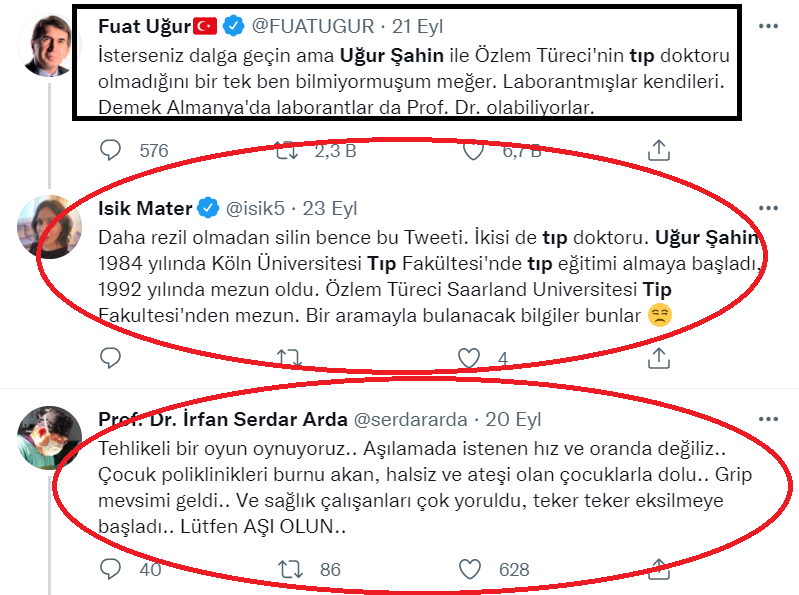This screenshot has width=799, height=595.
Task: Share Isik Mater's tweet
Action: (659, 358)
